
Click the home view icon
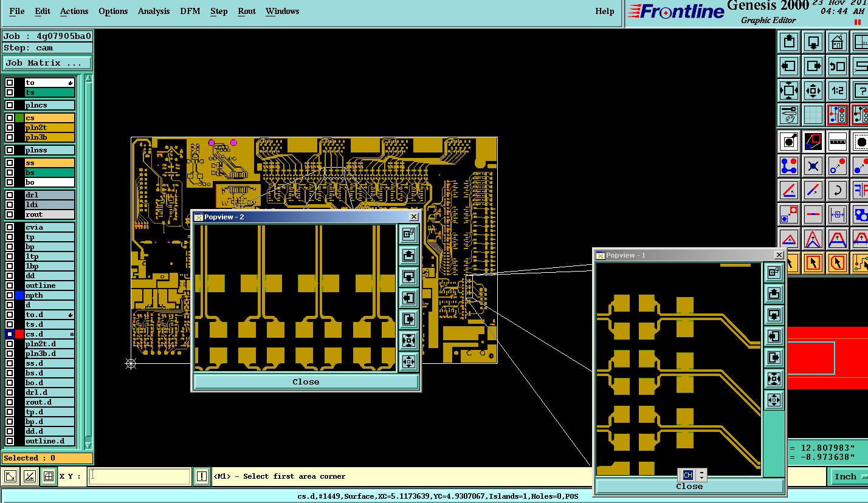(838, 43)
